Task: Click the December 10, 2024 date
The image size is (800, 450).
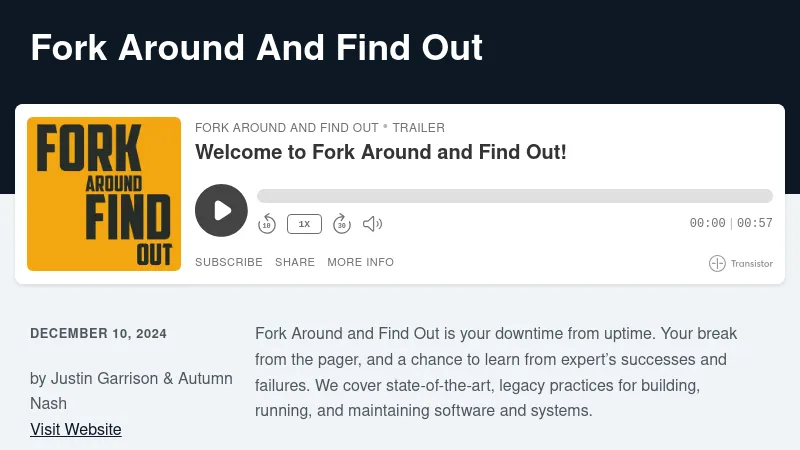Action: click(98, 334)
